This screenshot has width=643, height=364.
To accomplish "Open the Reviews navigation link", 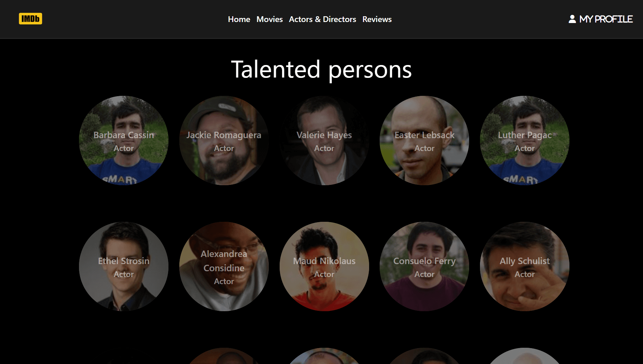I will coord(377,19).
